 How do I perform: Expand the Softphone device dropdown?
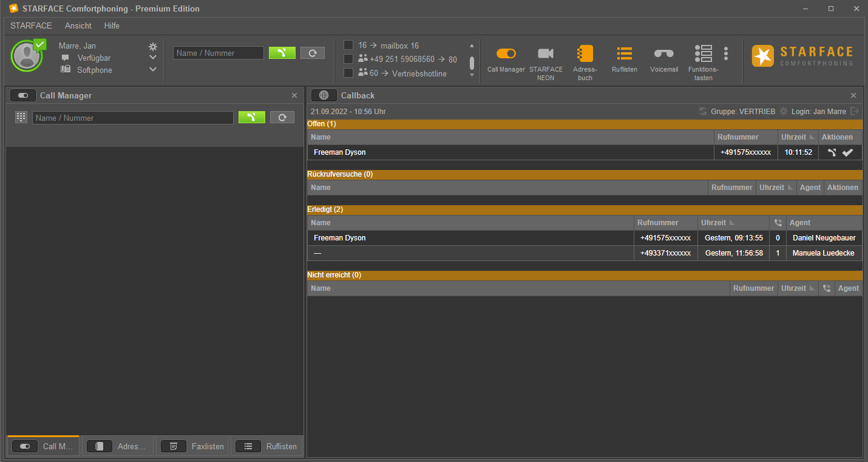(x=153, y=70)
